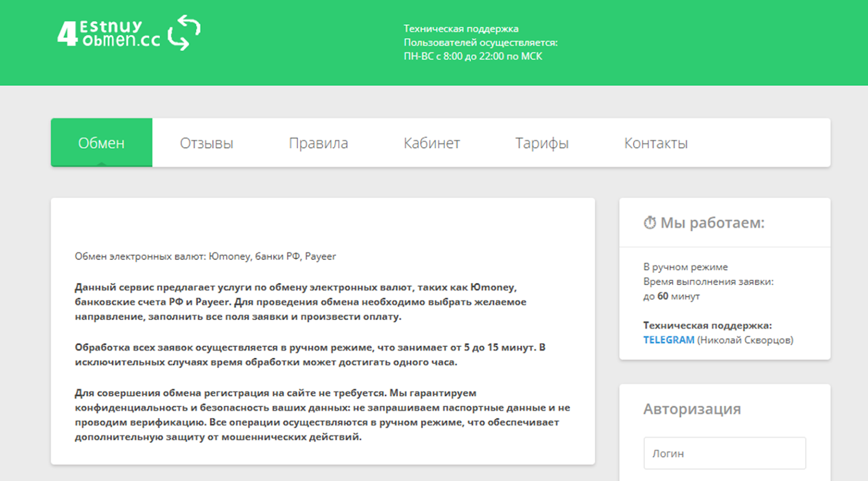Click the exchange arrows logo icon
This screenshot has width=868, height=481.
(184, 33)
